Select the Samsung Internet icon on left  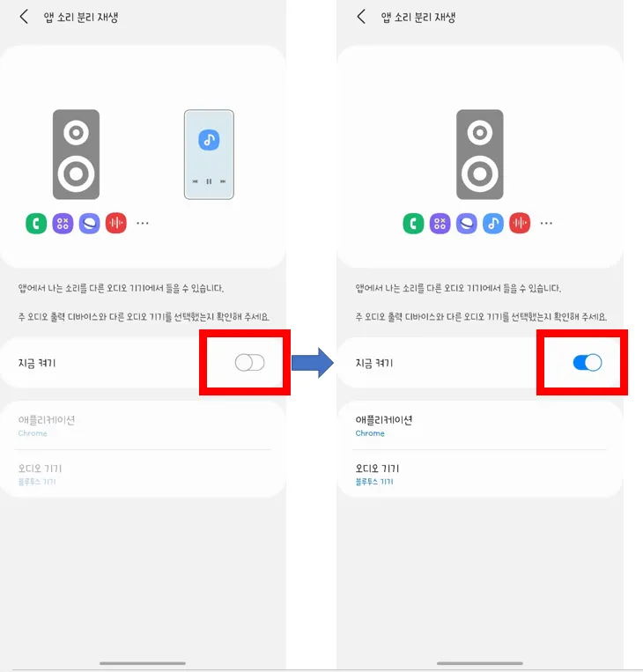point(90,224)
